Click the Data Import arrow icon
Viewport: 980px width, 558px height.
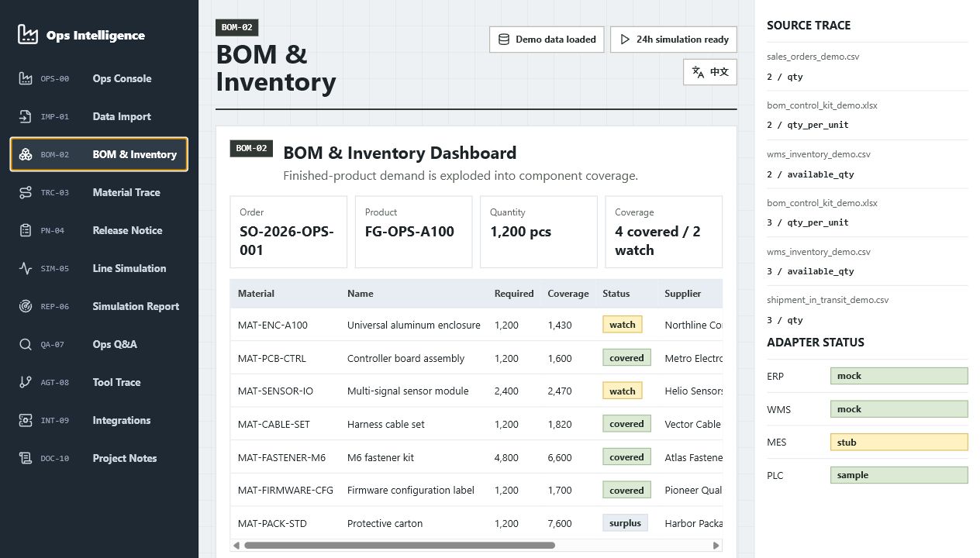click(26, 116)
